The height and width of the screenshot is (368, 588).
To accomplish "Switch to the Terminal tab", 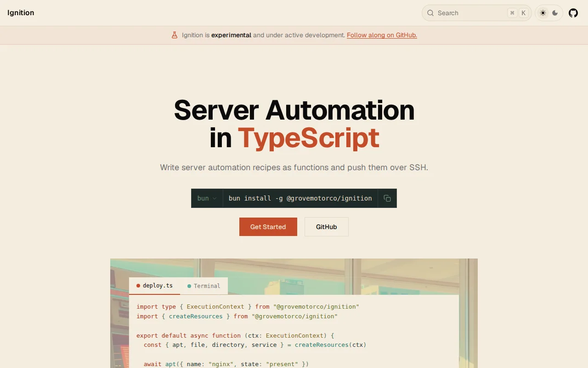I will 204,286.
